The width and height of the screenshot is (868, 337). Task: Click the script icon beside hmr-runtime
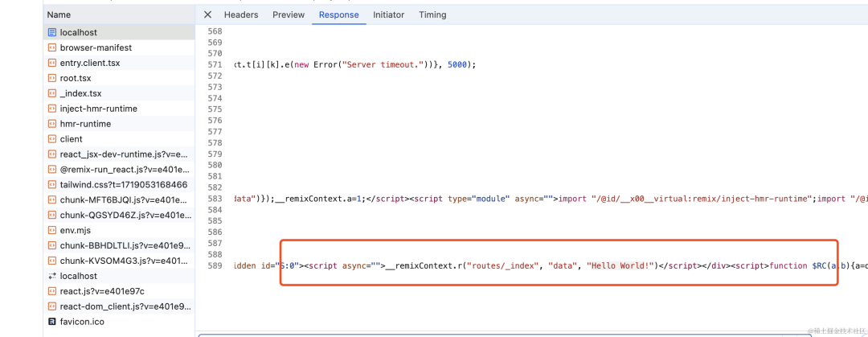point(52,124)
